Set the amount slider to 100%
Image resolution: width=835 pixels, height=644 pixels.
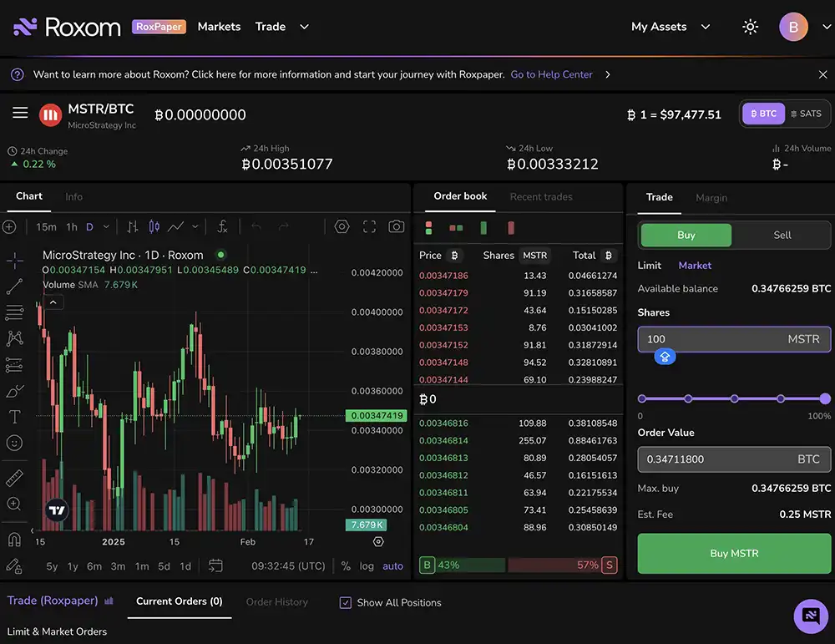pyautogui.click(x=825, y=398)
